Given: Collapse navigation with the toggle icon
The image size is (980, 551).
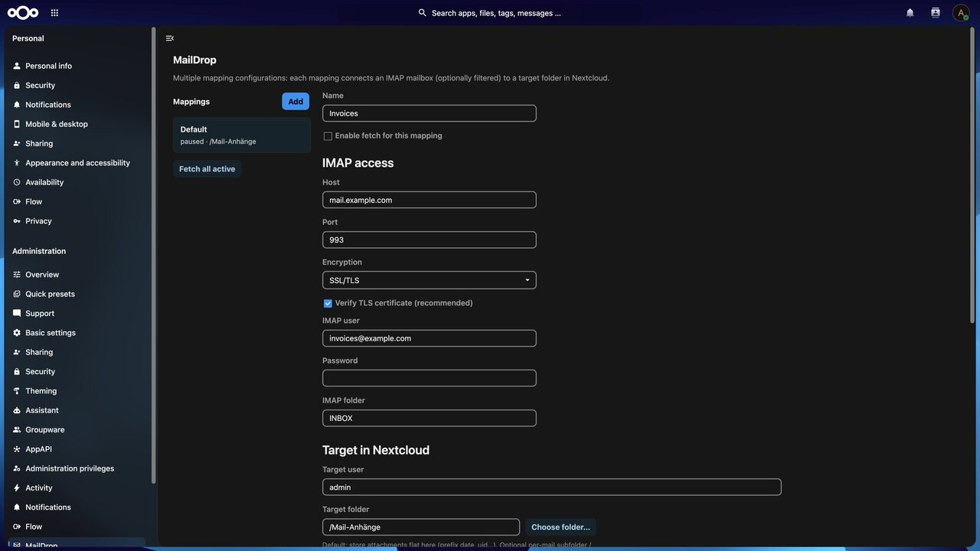Looking at the screenshot, I should coord(170,38).
